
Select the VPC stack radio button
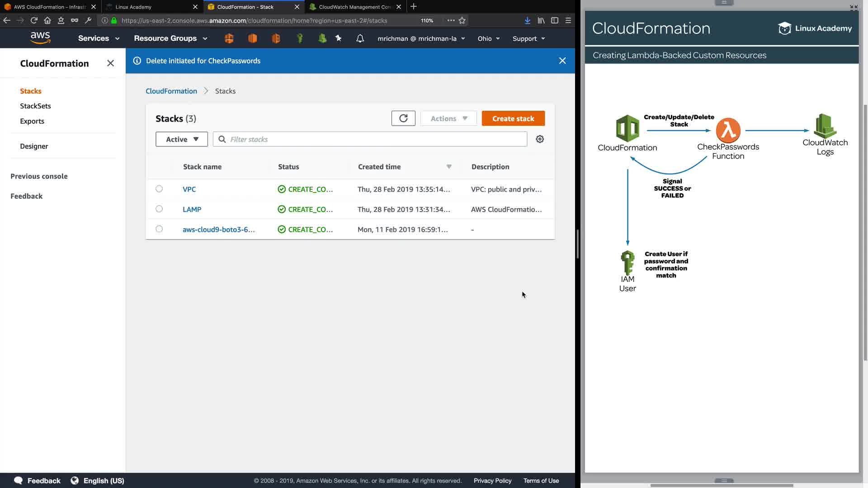(159, 189)
